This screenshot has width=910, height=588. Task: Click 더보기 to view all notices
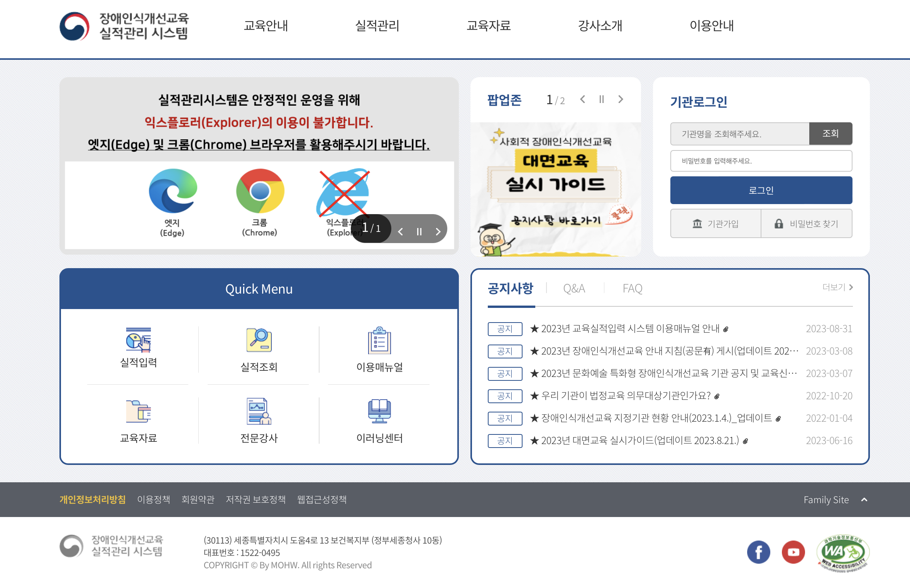837,287
